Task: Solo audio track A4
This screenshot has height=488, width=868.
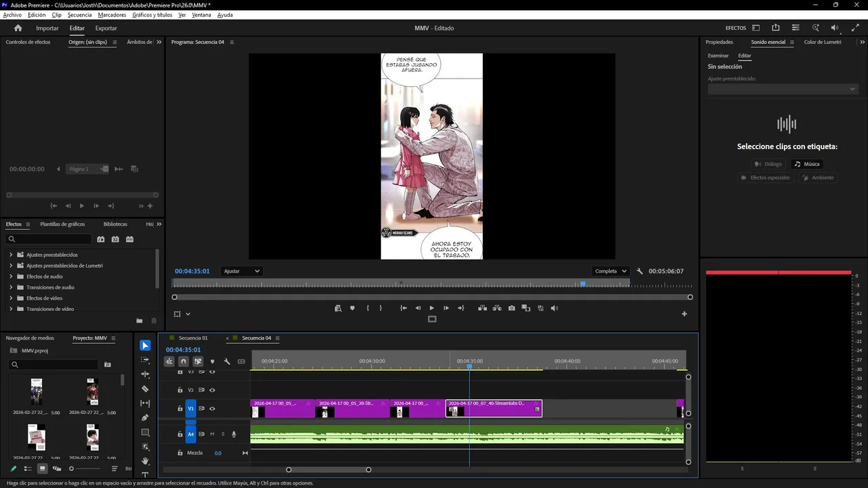Action: tap(222, 434)
